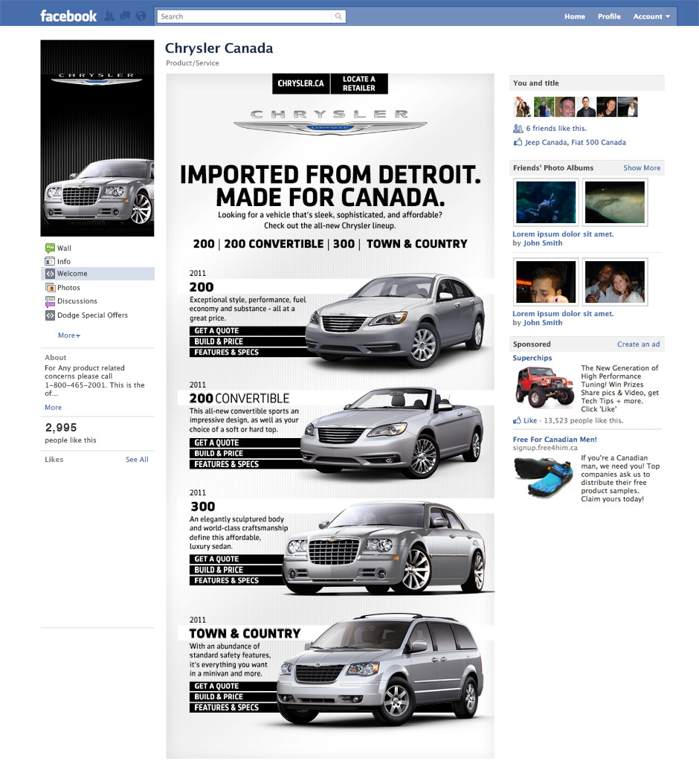
Task: Click Features & Specs for the 200
Action: coord(247,353)
